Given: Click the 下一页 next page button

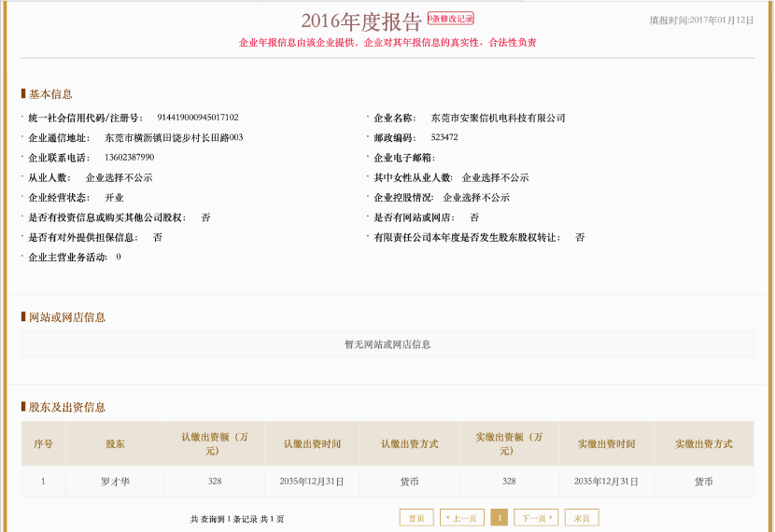Looking at the screenshot, I should coord(536,518).
